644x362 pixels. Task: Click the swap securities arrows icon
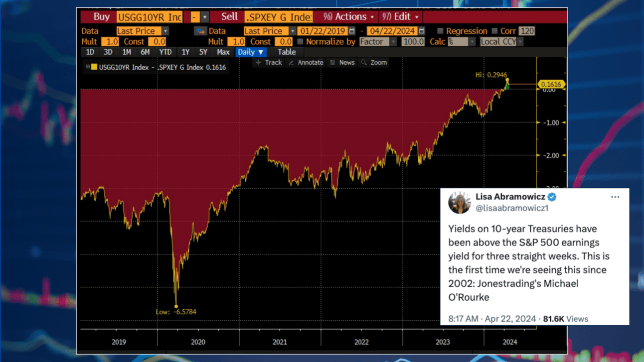(200, 31)
